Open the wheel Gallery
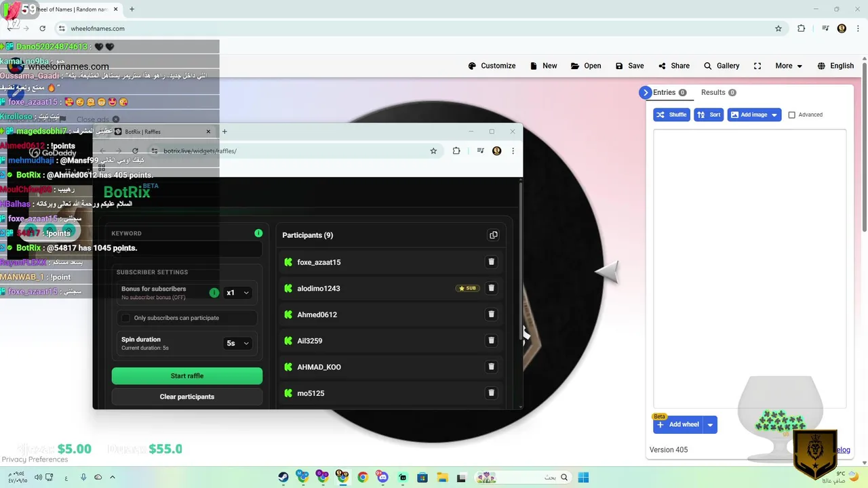This screenshot has height=488, width=868. (x=722, y=66)
